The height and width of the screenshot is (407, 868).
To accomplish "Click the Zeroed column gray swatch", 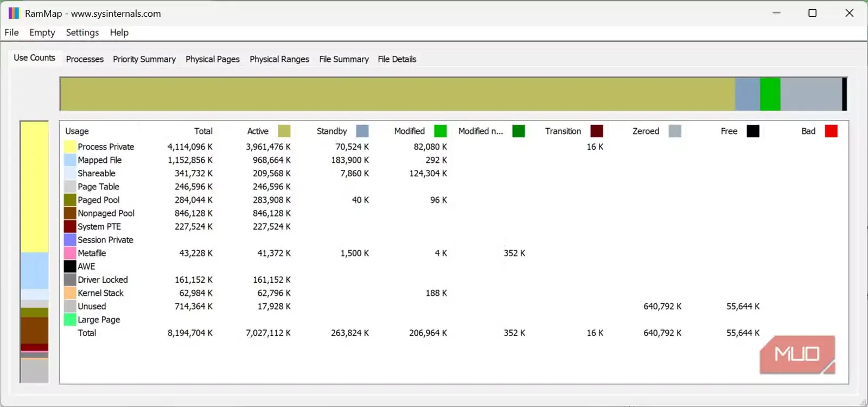I will [x=675, y=131].
